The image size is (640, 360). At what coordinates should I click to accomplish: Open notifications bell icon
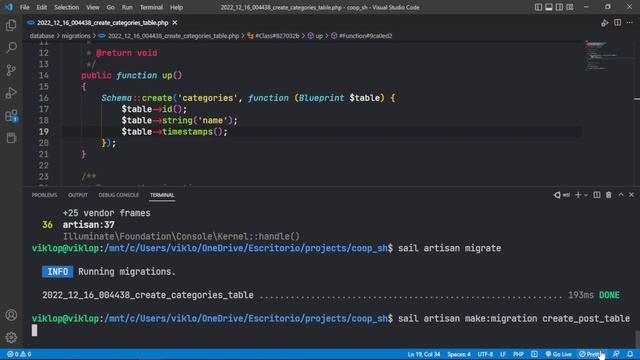(x=630, y=354)
